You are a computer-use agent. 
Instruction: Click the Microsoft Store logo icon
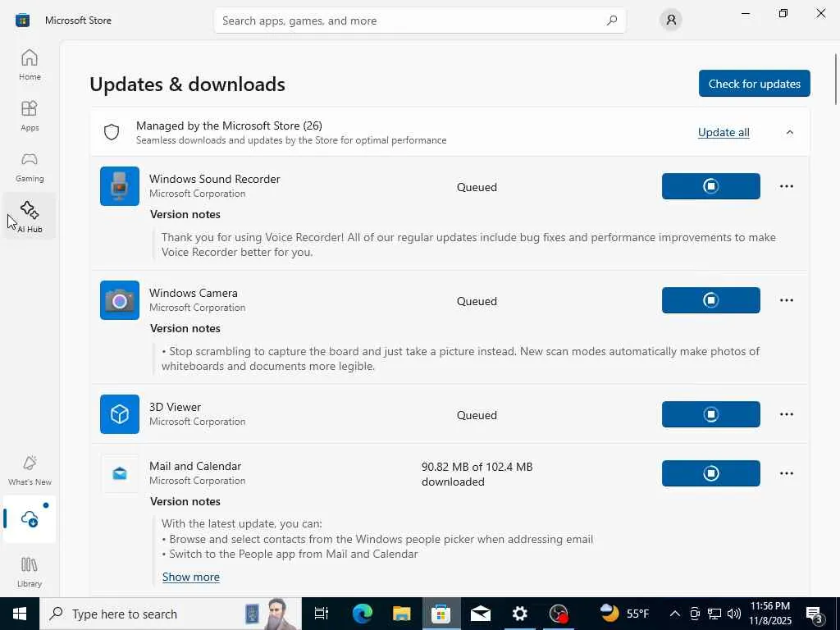22,21
